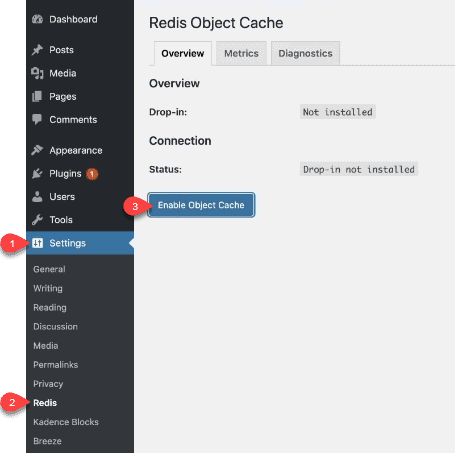Open Writing settings submenu link
The height and width of the screenshot is (453, 455).
coord(48,288)
